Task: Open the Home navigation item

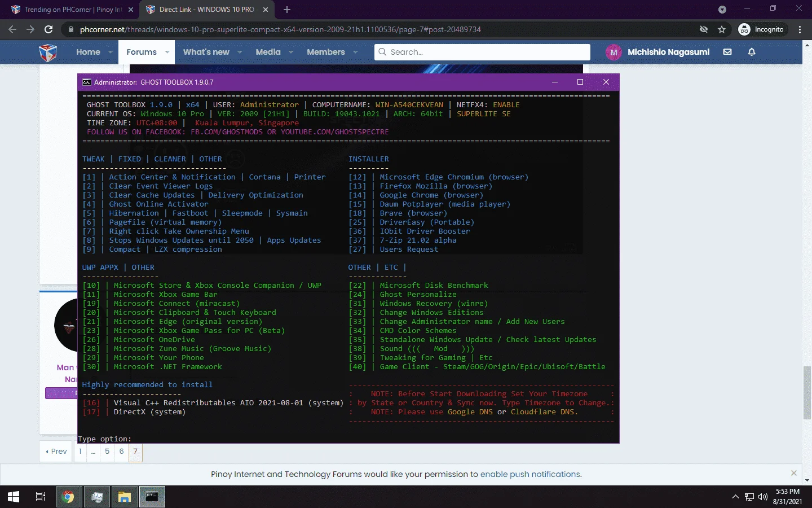Action: pyautogui.click(x=88, y=52)
